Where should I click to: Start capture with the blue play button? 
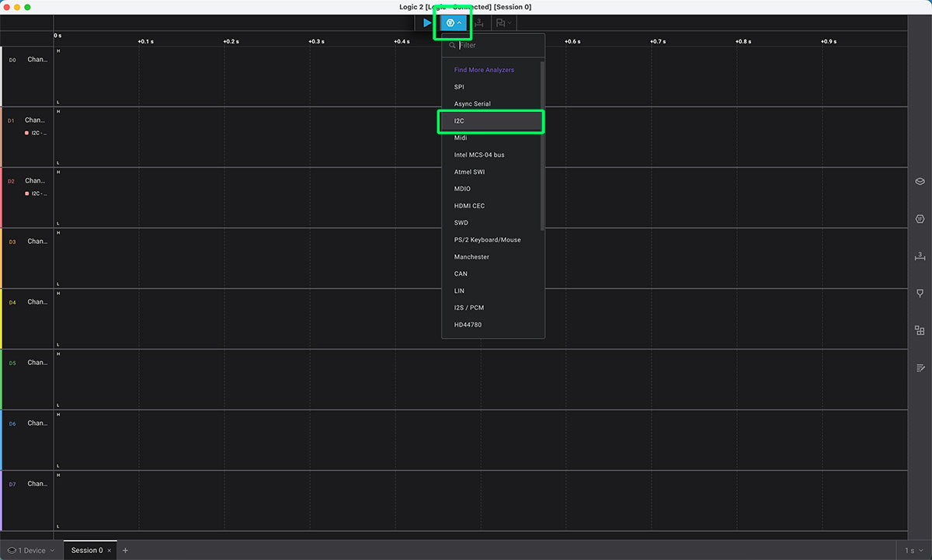pos(427,23)
